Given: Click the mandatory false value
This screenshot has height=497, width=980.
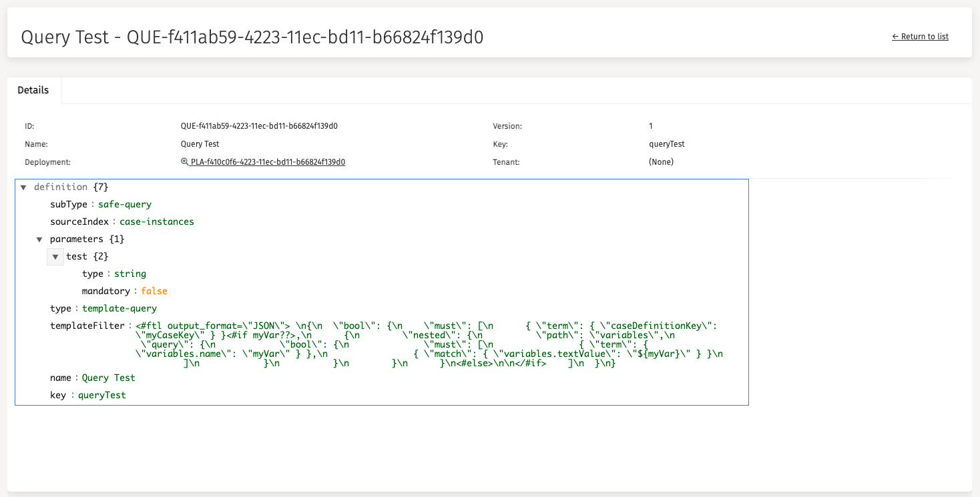Looking at the screenshot, I should coord(154,291).
